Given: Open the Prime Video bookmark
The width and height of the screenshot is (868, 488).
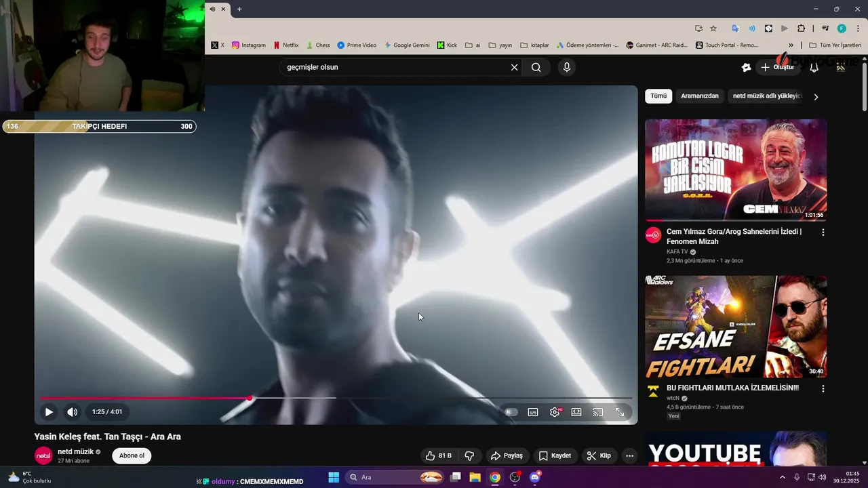Looking at the screenshot, I should [357, 45].
